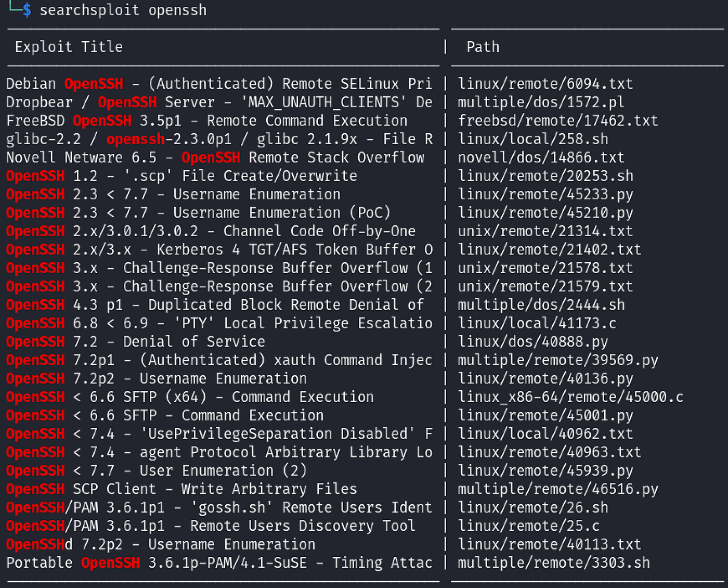Select path 'linux_x86-64/remote/45000.c'

[570, 397]
